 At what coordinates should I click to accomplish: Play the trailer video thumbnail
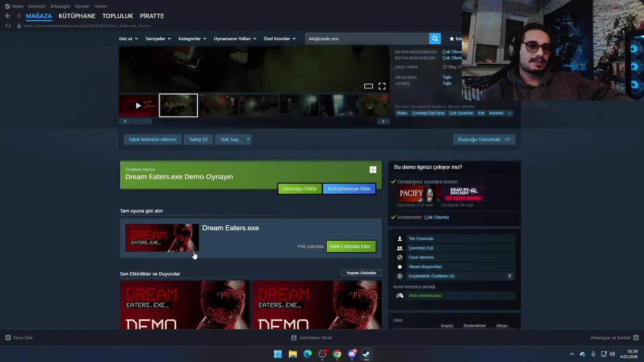coord(138,106)
